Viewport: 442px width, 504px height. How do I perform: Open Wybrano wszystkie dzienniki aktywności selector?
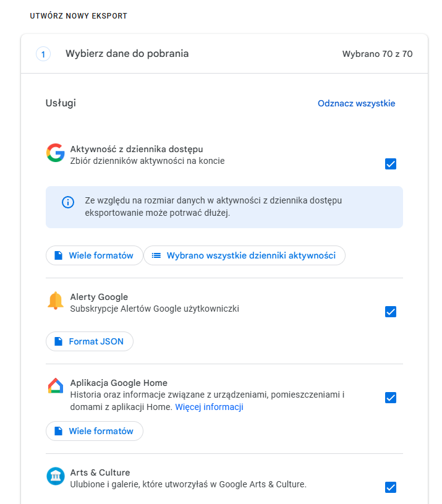pos(244,255)
